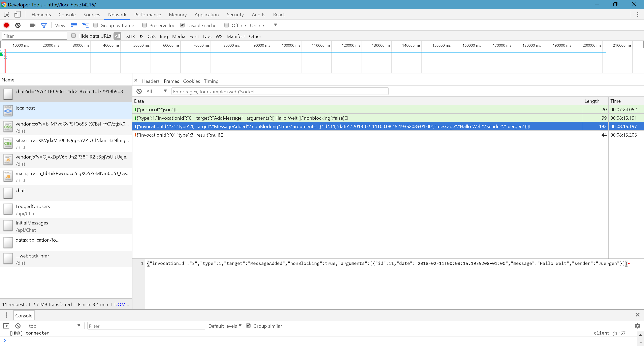Toggle the device toolbar icon
Viewport: 644px width, 346px height.
17,14
